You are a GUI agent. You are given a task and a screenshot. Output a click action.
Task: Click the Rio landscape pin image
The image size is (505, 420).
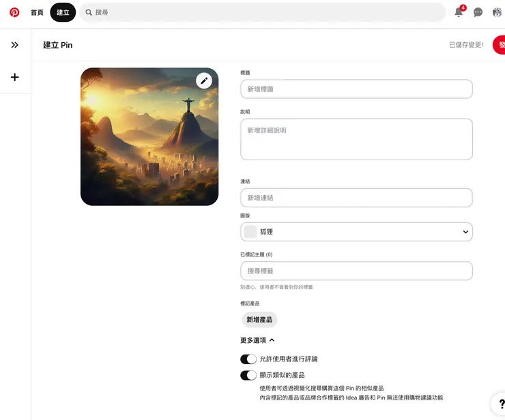pos(149,136)
